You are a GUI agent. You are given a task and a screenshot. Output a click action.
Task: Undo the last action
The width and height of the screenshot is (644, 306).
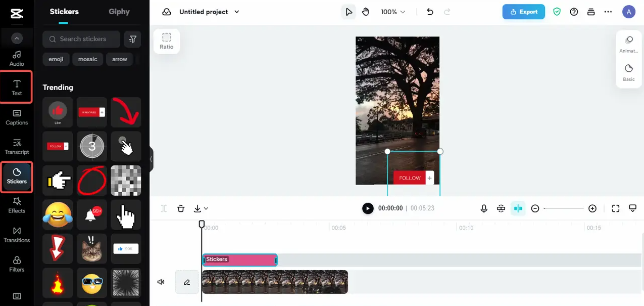click(x=430, y=12)
